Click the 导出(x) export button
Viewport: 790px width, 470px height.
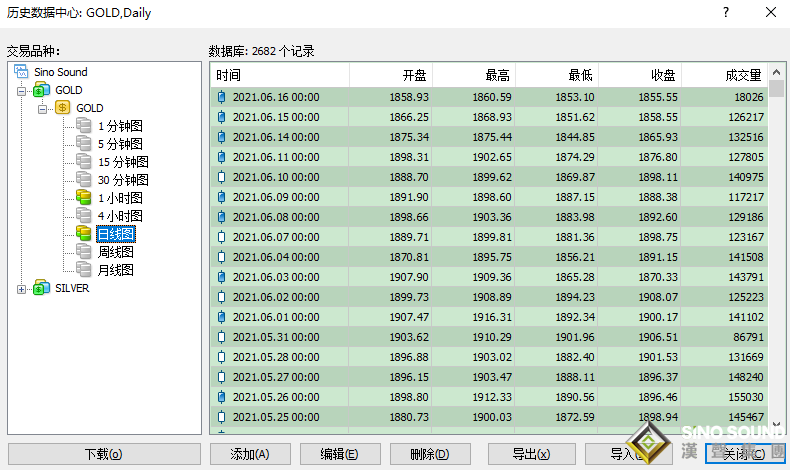pyautogui.click(x=531, y=454)
